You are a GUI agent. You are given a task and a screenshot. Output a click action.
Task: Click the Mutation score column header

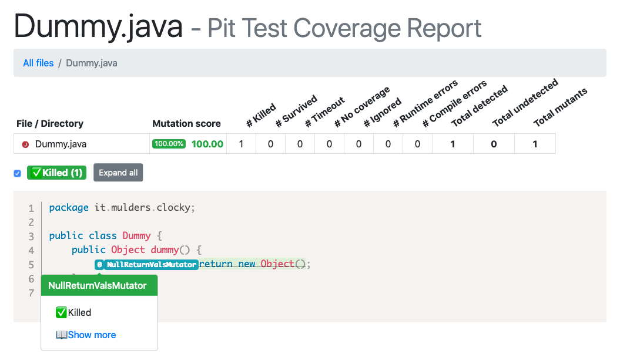pos(186,123)
